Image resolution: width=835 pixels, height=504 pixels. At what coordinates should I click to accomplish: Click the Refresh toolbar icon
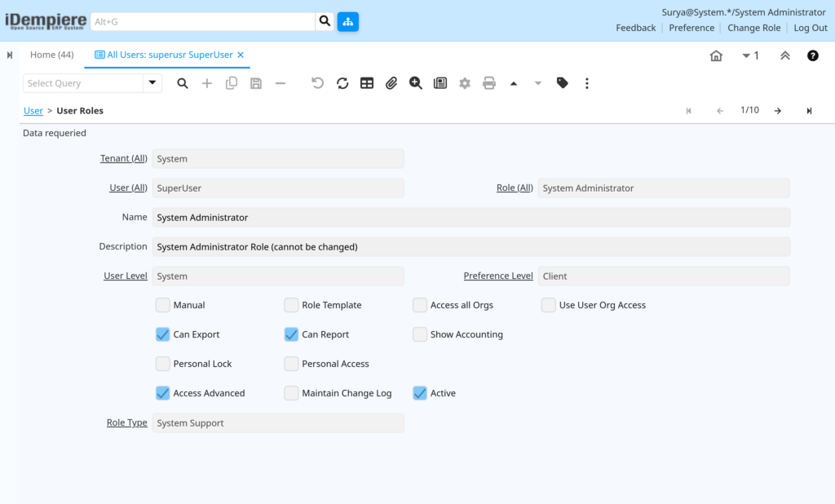pyautogui.click(x=342, y=83)
